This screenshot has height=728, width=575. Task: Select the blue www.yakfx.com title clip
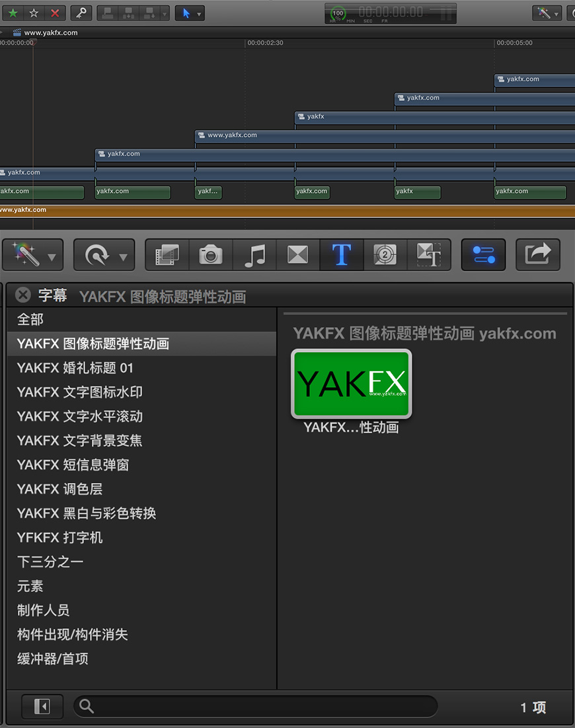(385, 135)
